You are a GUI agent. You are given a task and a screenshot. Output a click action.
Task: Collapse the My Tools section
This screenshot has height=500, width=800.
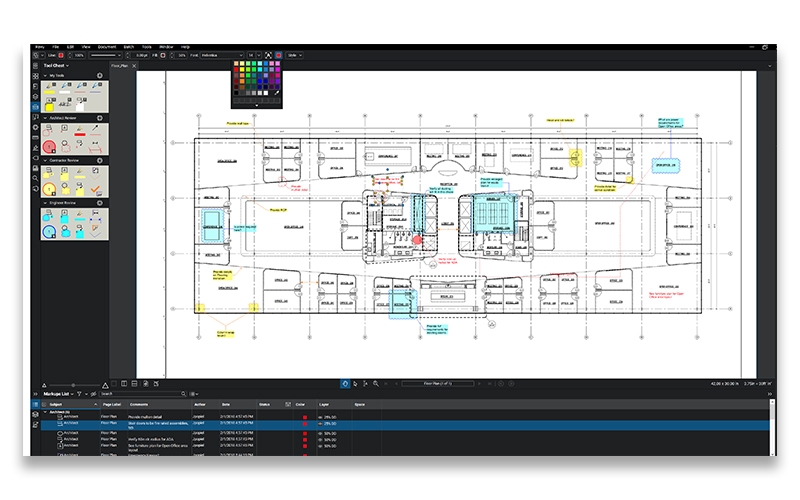(x=45, y=76)
